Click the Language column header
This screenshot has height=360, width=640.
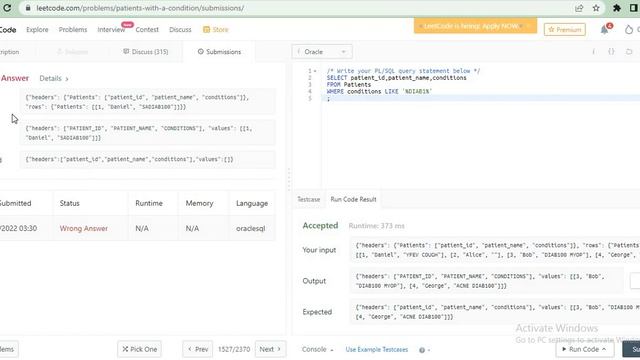pyautogui.click(x=252, y=203)
